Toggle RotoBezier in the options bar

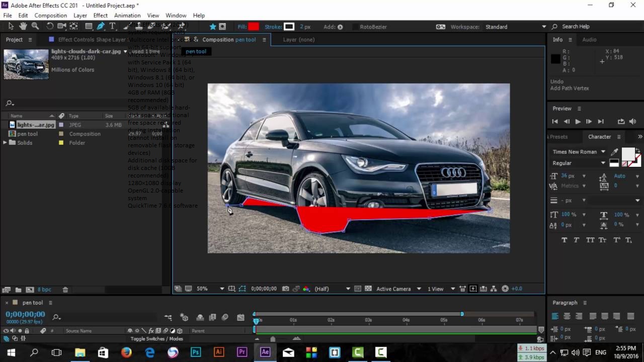click(356, 27)
